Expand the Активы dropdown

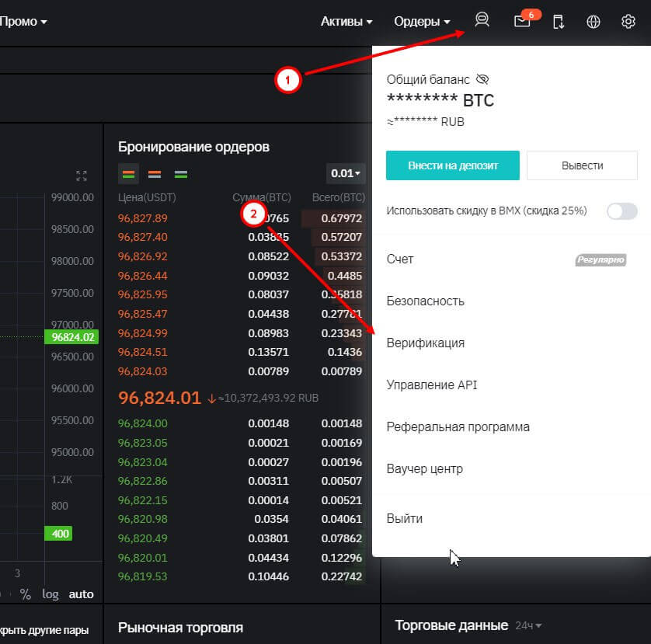coord(346,22)
